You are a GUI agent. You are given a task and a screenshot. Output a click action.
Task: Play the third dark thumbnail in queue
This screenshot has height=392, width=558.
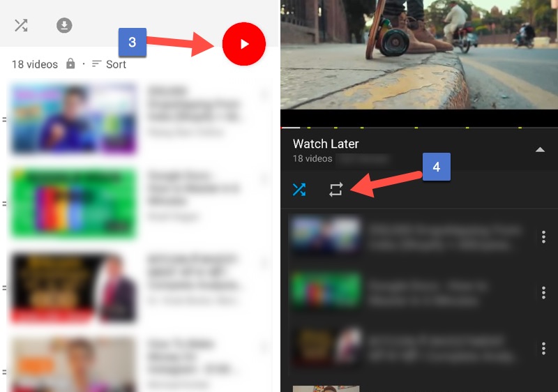[326, 347]
